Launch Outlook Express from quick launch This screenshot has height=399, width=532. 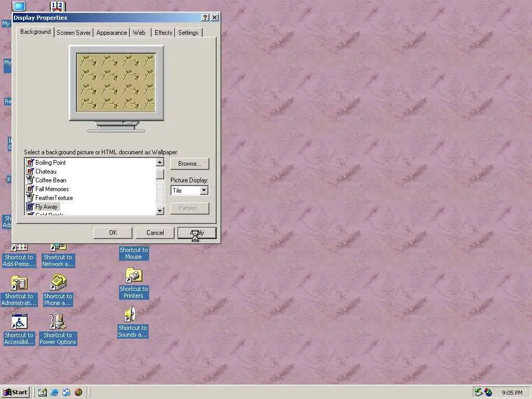(66, 393)
